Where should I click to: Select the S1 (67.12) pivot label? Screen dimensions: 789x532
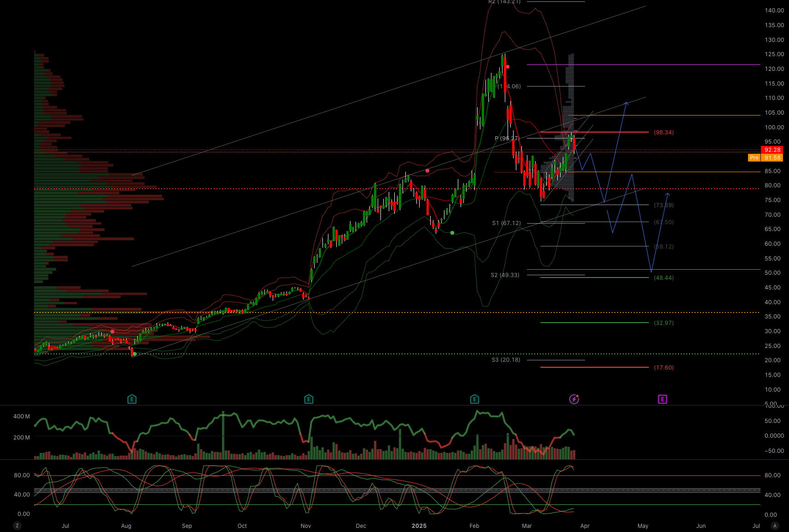click(x=506, y=223)
